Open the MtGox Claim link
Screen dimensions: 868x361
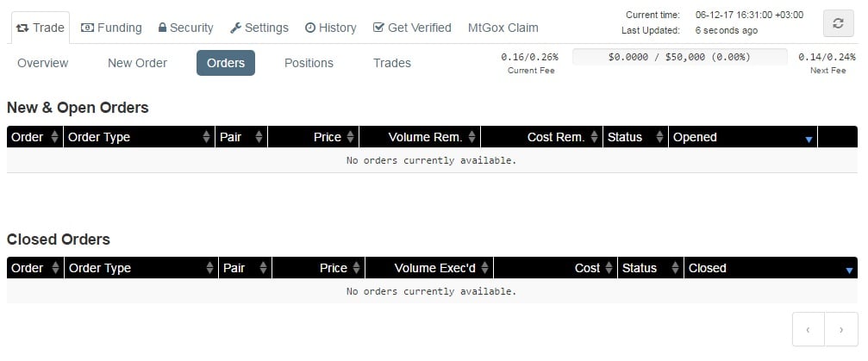pos(503,28)
